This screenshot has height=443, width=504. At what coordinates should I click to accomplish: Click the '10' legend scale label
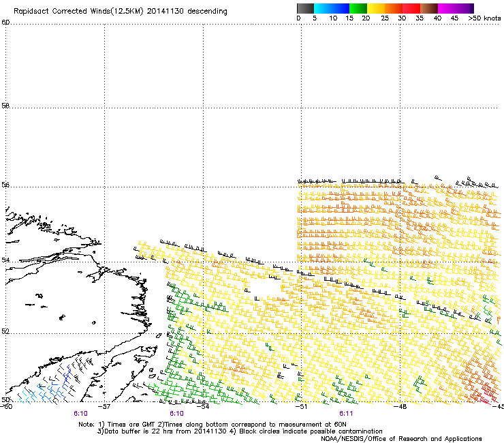(x=333, y=18)
